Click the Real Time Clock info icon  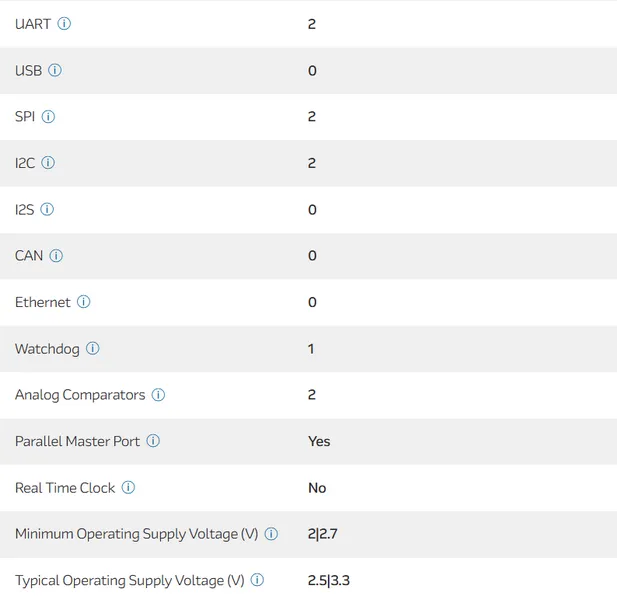coord(128,487)
